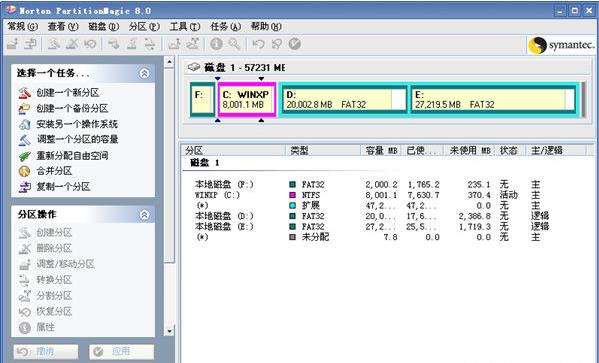Click the icon beside 创建一个新分区
Screen dimensions: 599x363
24,93
